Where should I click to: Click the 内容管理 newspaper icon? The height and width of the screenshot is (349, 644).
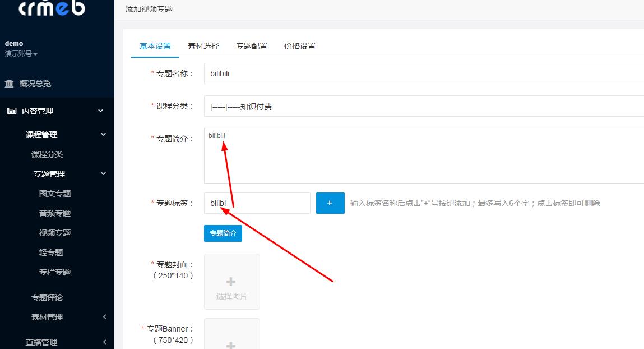(x=12, y=111)
